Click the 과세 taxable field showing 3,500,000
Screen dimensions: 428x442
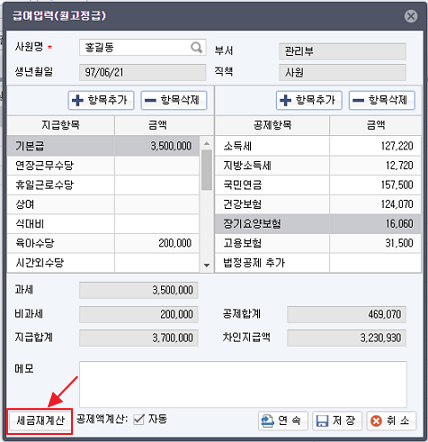tap(139, 290)
